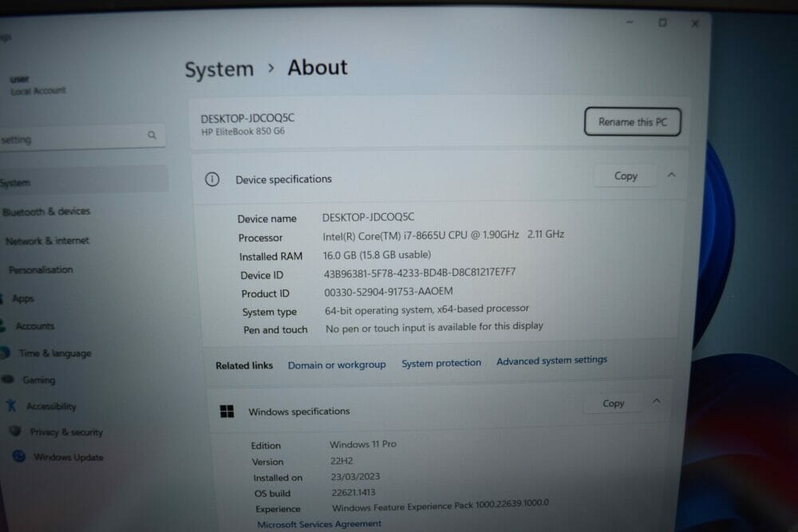This screenshot has width=798, height=532.
Task: Collapse the Windows specifications section
Action: click(657, 401)
